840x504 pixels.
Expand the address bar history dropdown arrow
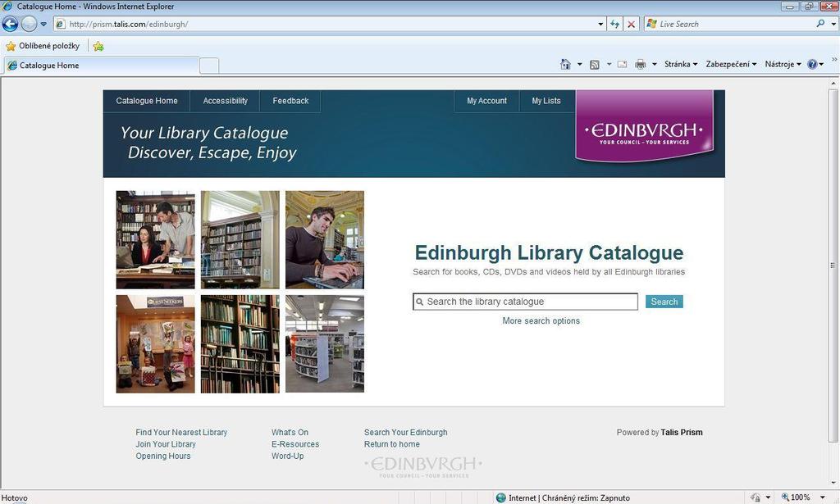(600, 24)
